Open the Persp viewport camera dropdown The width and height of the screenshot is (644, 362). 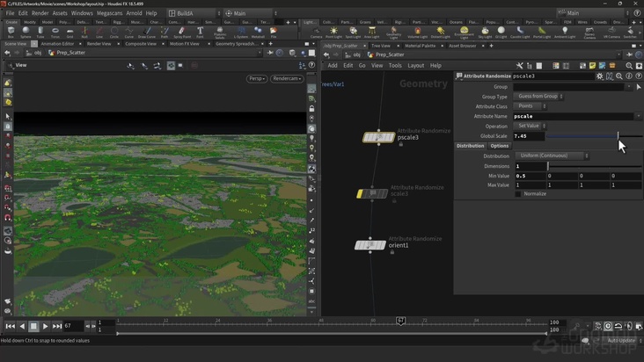[x=257, y=78]
